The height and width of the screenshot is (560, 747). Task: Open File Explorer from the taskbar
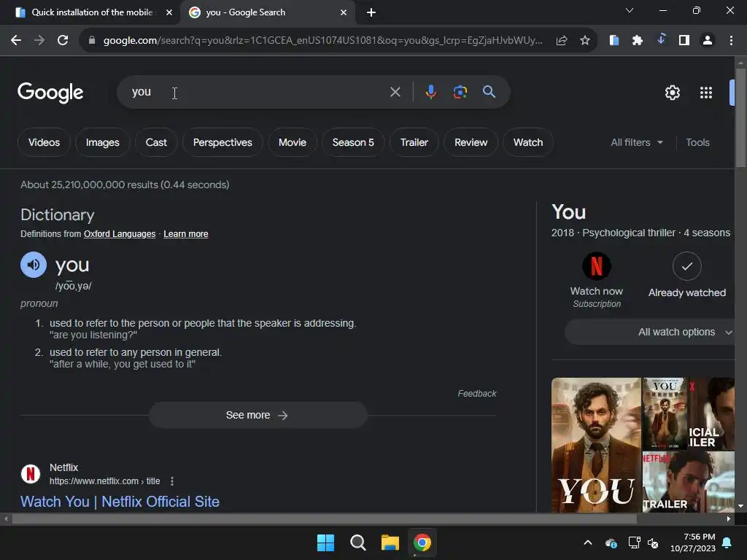pos(390,542)
